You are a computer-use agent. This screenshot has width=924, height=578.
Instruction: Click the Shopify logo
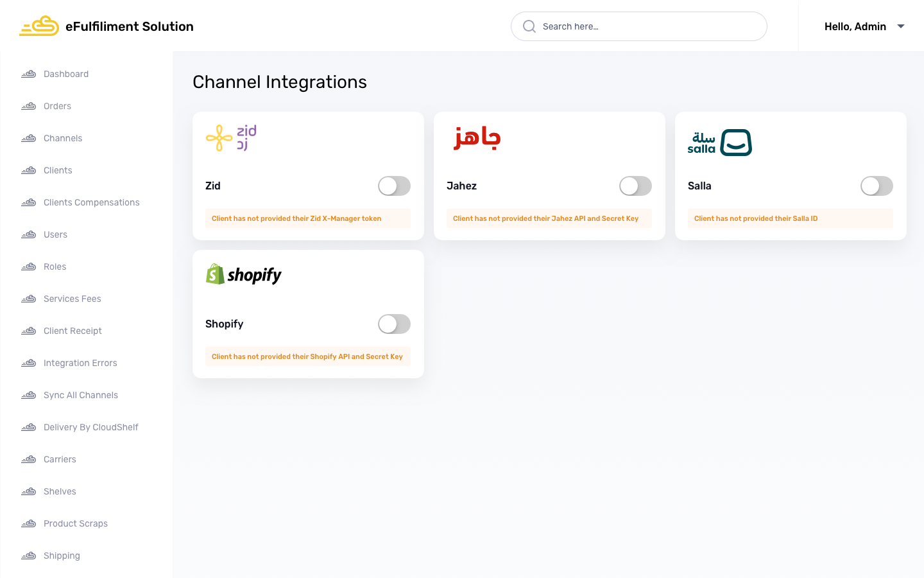click(x=244, y=275)
